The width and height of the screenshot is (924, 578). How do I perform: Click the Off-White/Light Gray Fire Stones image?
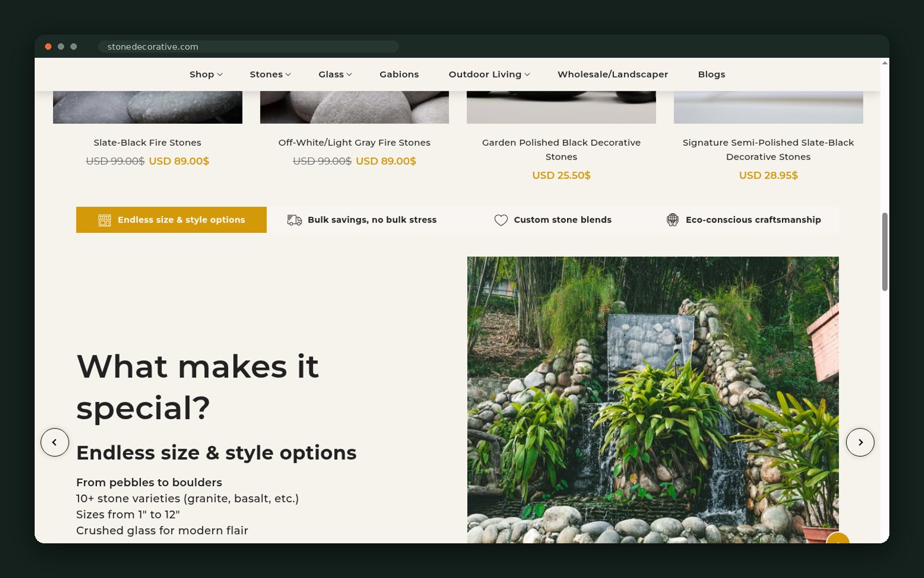tap(355, 108)
